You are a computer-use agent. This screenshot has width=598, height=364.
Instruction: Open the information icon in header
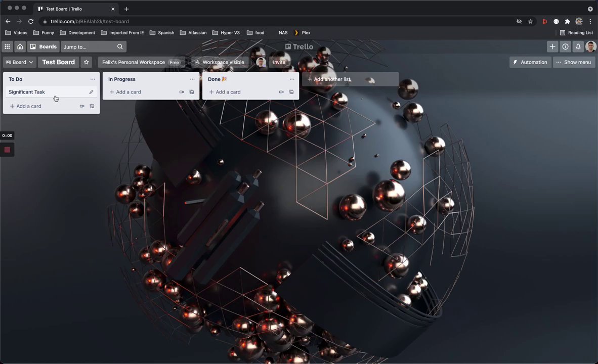565,47
